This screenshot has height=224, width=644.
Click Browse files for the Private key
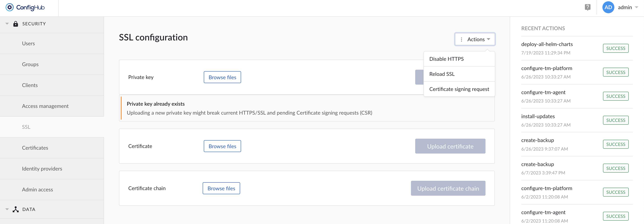pyautogui.click(x=222, y=77)
